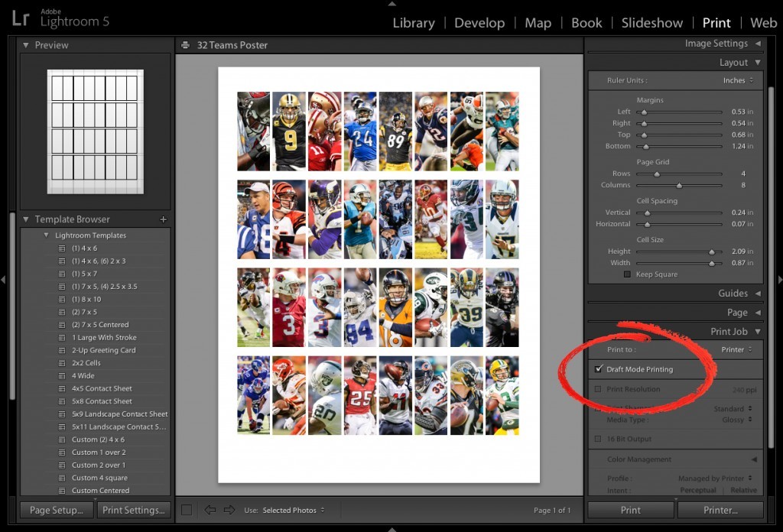
Task: Click the Print button
Action: click(630, 510)
